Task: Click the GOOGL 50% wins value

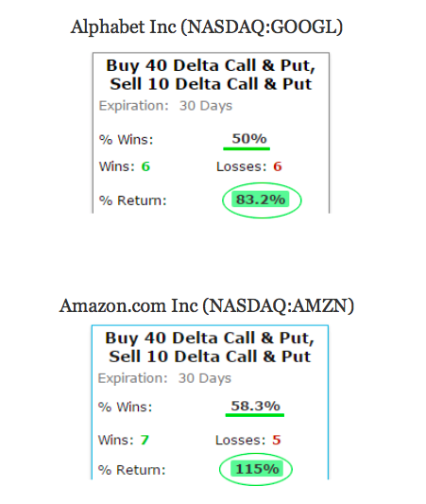Action: tap(249, 139)
